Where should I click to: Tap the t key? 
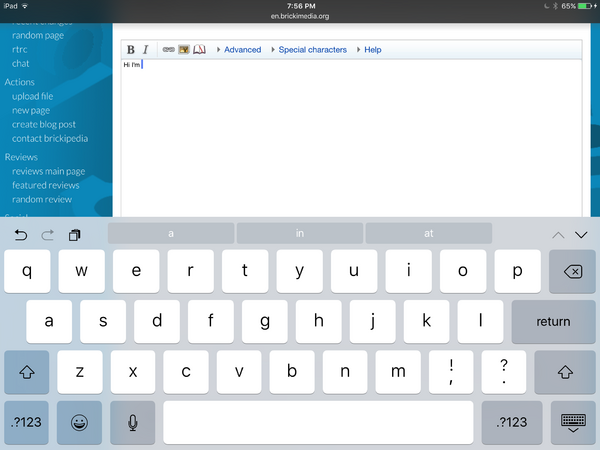coord(245,271)
